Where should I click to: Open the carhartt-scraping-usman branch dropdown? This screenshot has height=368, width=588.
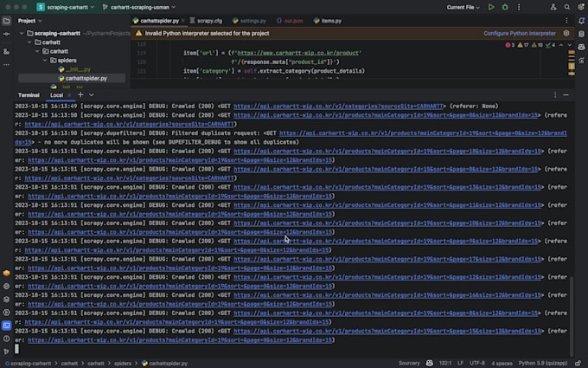tap(138, 7)
